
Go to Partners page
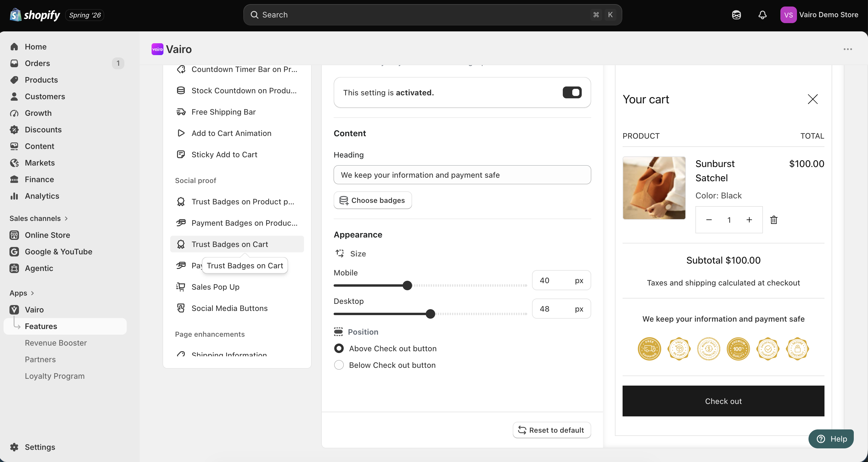[41, 359]
